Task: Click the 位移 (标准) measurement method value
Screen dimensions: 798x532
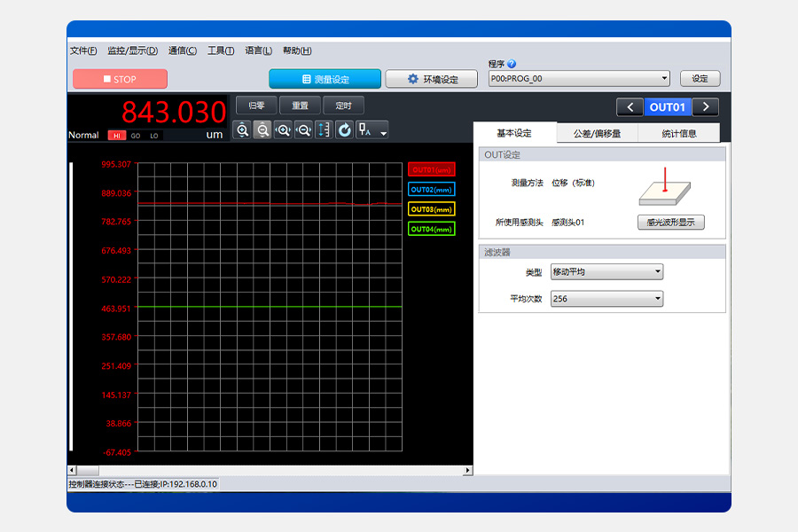Action: (x=573, y=183)
